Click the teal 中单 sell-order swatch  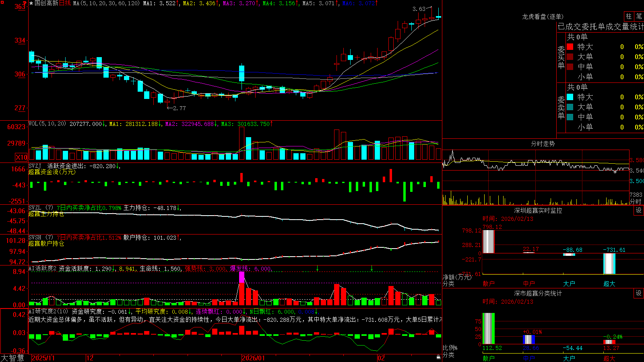pyautogui.click(x=570, y=117)
